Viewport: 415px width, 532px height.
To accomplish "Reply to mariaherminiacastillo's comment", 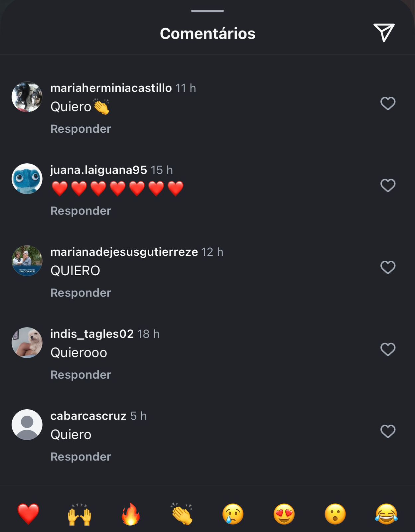I will [x=81, y=129].
